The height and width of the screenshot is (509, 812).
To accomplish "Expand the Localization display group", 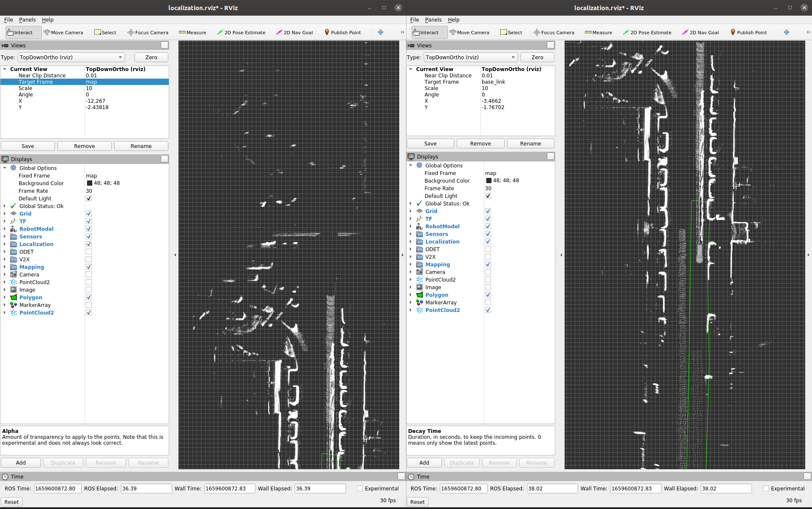I will click(x=5, y=244).
